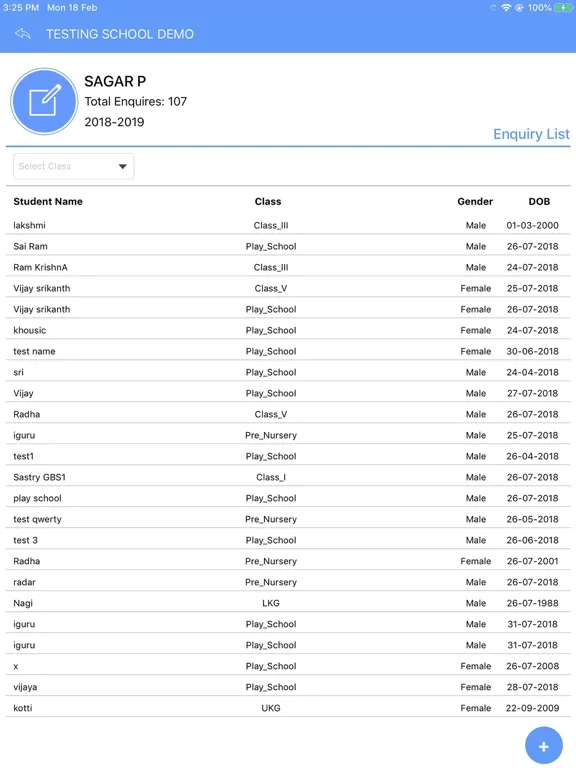The height and width of the screenshot is (768, 576).
Task: Tap the Student Name column header
Action: click(48, 201)
